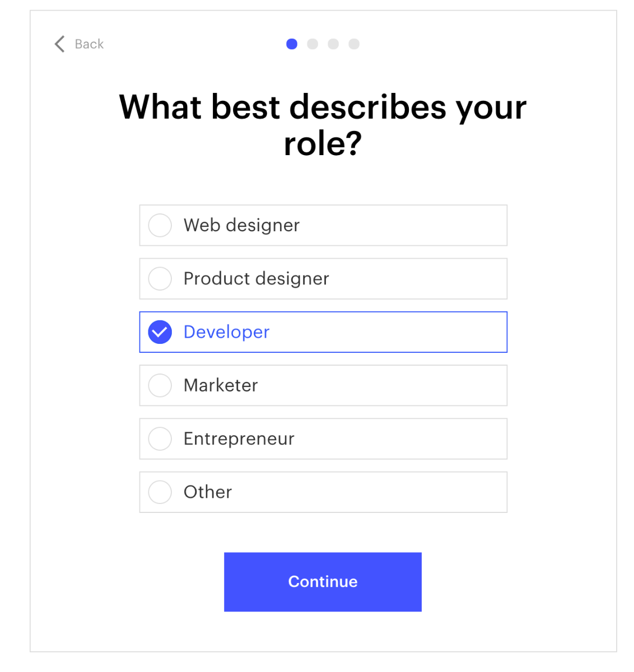634x672 pixels.
Task: Jump to the second progress step dot
Action: 313,44
